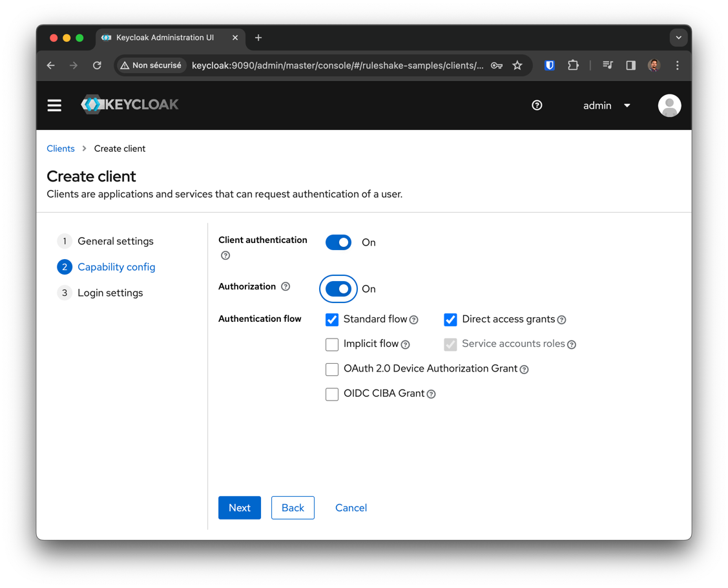This screenshot has width=728, height=588.
Task: Show help for Standard flow
Action: tap(414, 320)
